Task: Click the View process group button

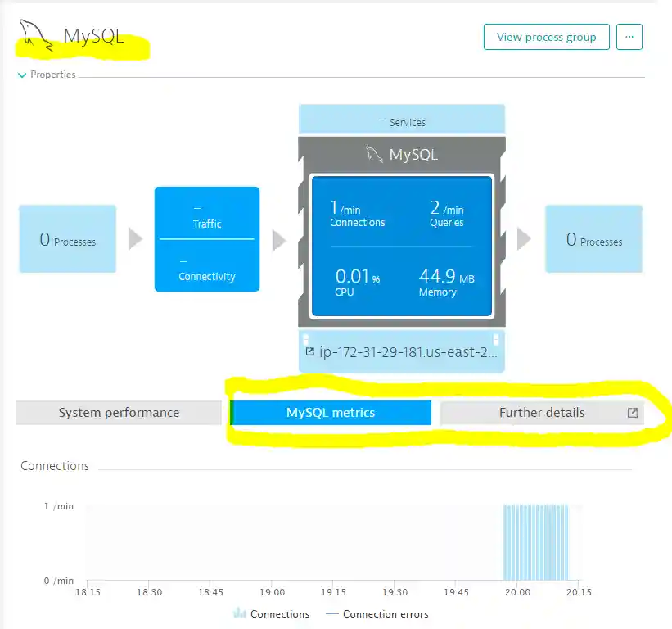Action: (546, 37)
